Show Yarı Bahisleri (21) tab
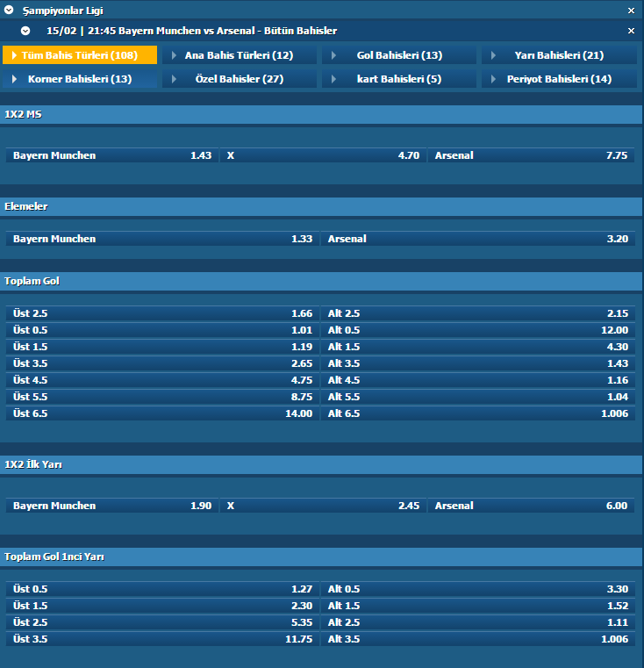This screenshot has width=644, height=668. click(x=559, y=55)
